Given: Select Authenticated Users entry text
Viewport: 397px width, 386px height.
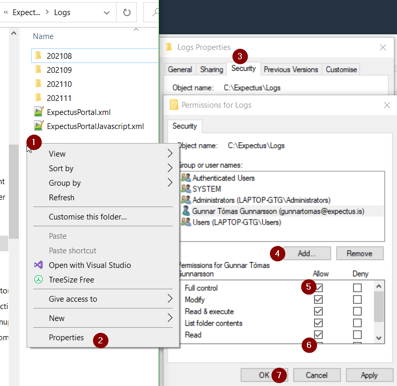Looking at the screenshot, I should (x=224, y=178).
